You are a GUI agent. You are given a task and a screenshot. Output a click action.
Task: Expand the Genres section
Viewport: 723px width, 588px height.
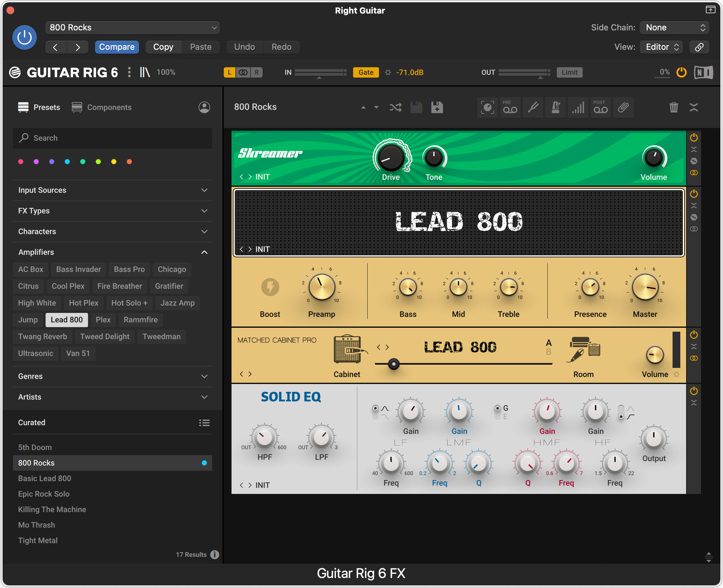(x=113, y=377)
